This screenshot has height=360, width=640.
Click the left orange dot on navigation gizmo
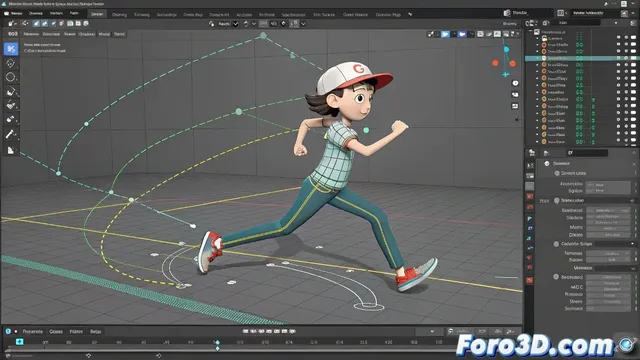pyautogui.click(x=495, y=63)
